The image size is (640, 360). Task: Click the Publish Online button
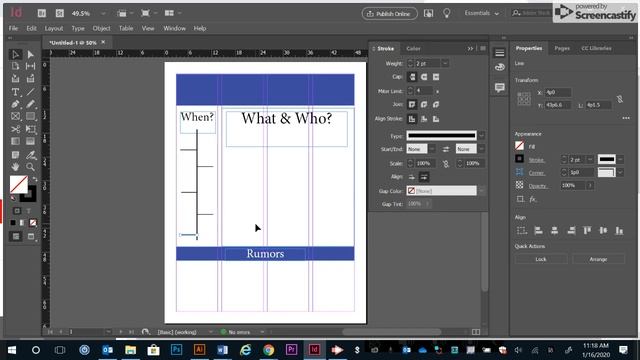point(389,13)
